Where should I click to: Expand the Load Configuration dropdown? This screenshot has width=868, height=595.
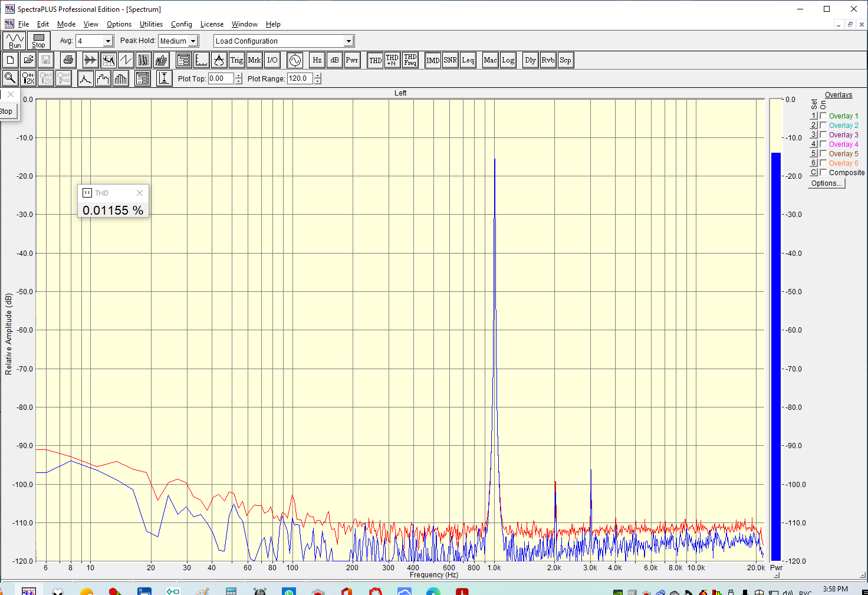tap(348, 41)
